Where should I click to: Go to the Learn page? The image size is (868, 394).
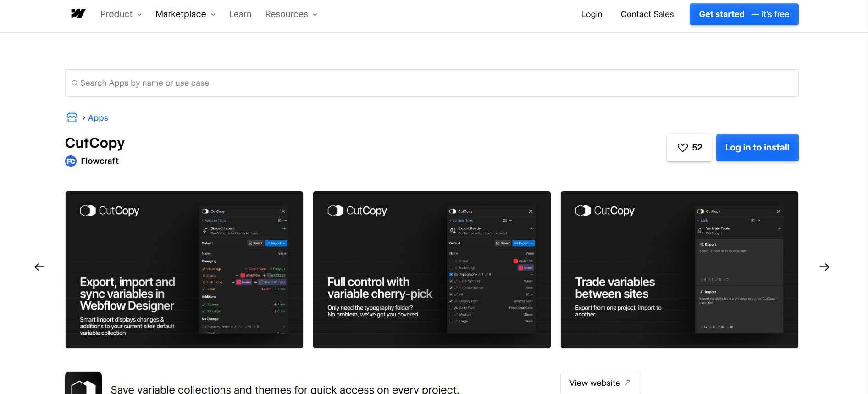tap(240, 14)
